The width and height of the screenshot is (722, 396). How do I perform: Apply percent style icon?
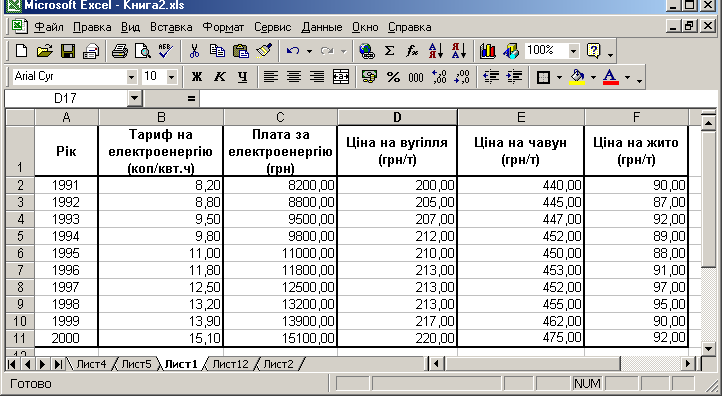coord(393,77)
